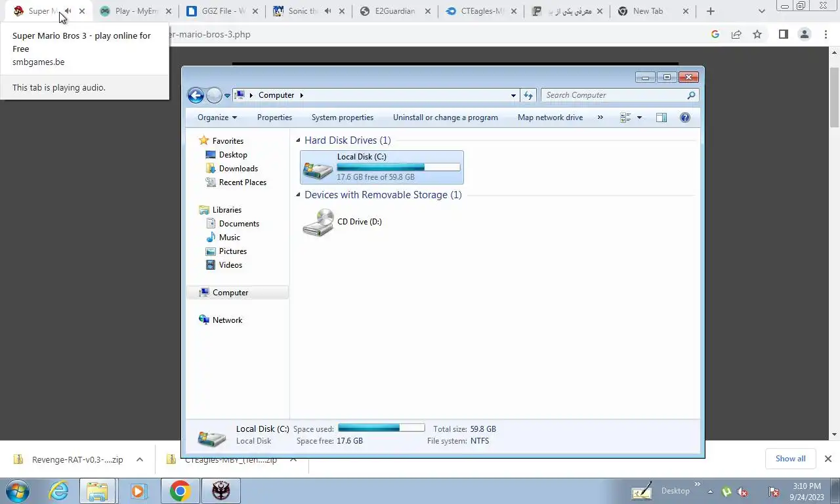Open the view options dropdown arrow
The width and height of the screenshot is (840, 504).
click(x=639, y=117)
